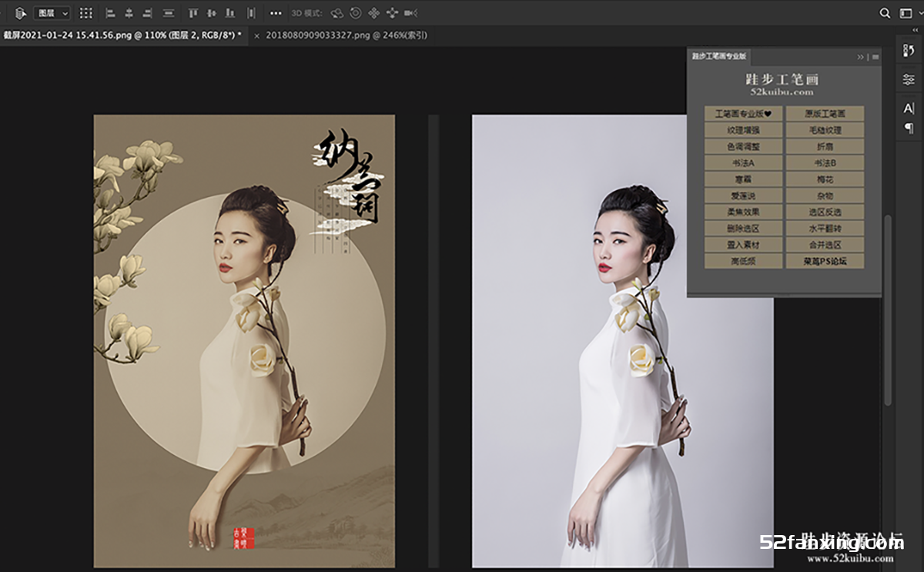Viewport: 924px width, 572px height.
Task: Click the three-dots more alignment options
Action: point(276,13)
